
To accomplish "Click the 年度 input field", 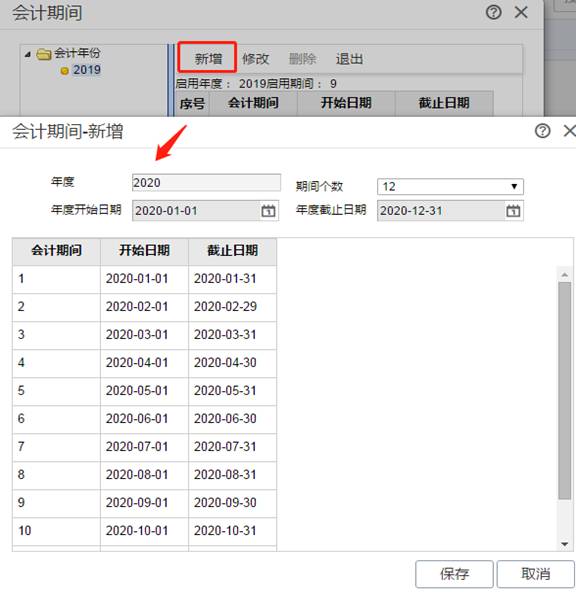I will (x=206, y=183).
